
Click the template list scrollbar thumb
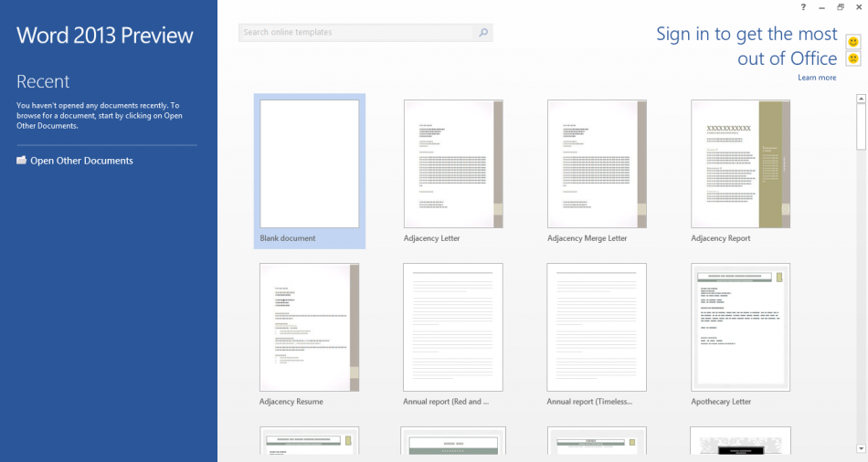[861, 127]
